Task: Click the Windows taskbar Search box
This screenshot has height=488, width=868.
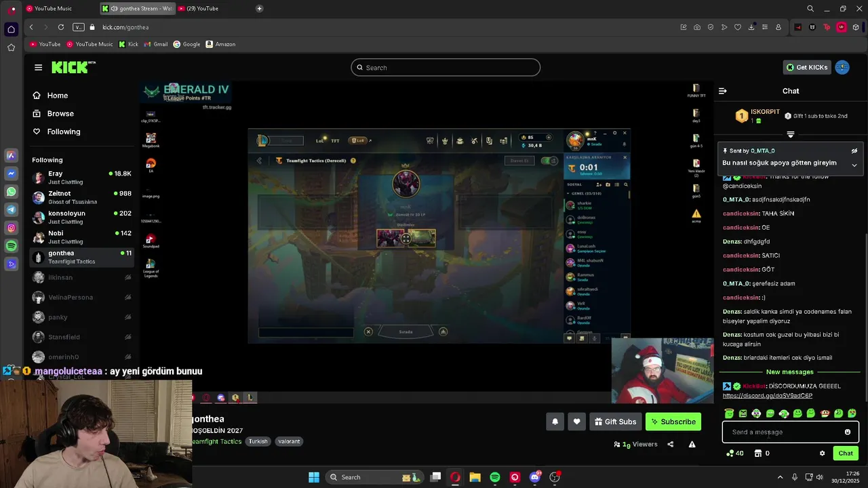Action: pos(376,477)
